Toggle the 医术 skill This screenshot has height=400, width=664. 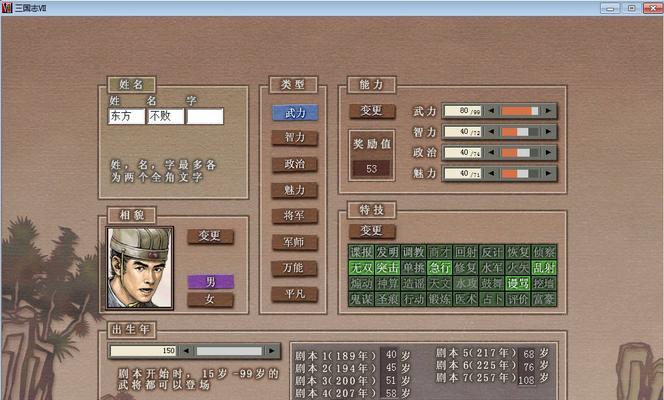pyautogui.click(x=466, y=299)
